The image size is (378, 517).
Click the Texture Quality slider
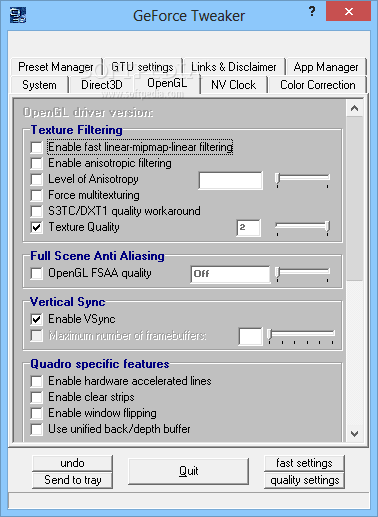(303, 228)
